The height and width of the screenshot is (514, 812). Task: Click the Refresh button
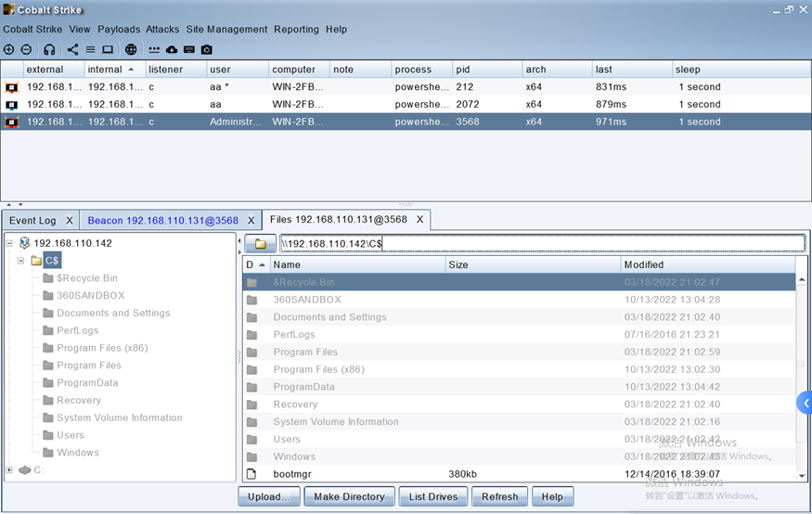(x=500, y=497)
